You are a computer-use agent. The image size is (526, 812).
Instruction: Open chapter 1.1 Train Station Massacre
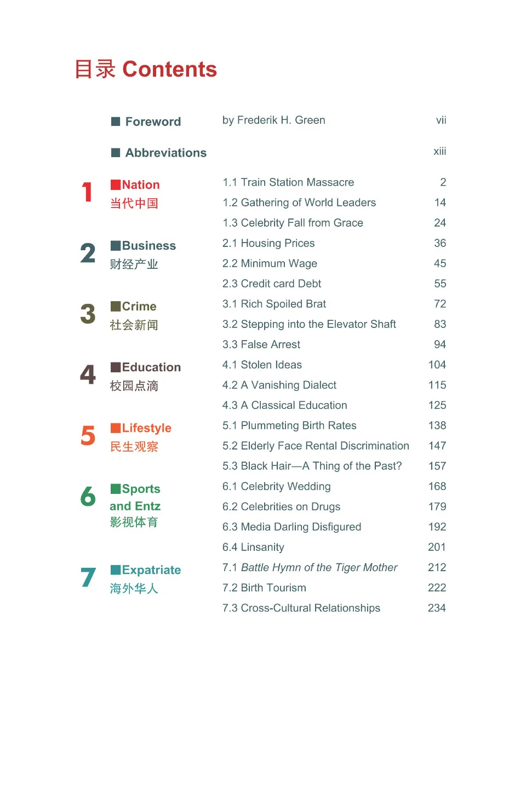(x=288, y=182)
